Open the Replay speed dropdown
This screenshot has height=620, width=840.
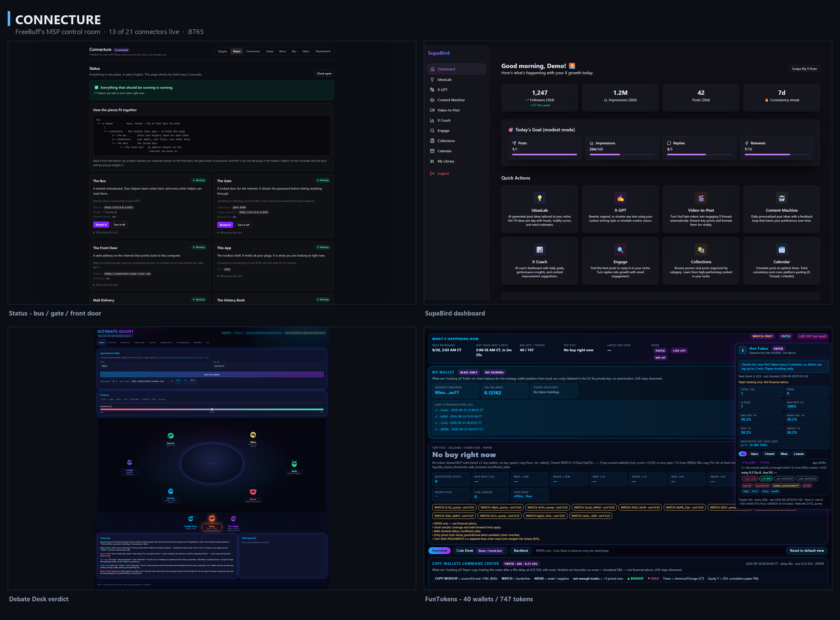[115, 381]
